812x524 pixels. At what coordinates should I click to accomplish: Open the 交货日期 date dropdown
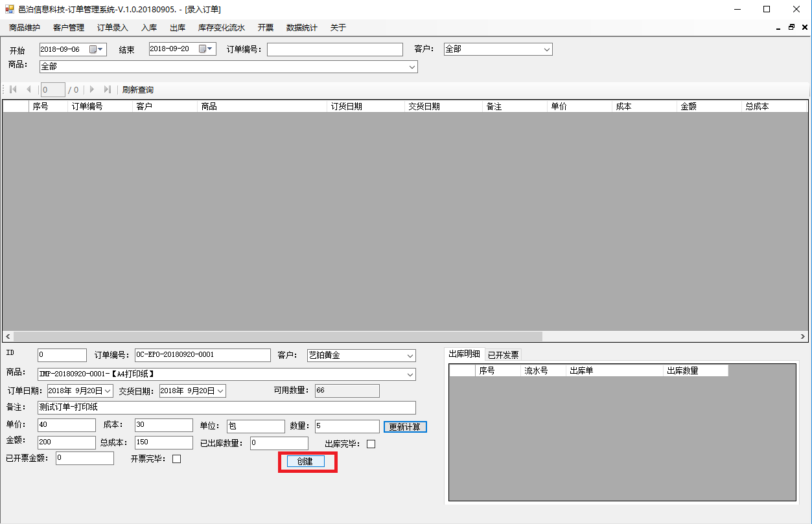tap(220, 391)
